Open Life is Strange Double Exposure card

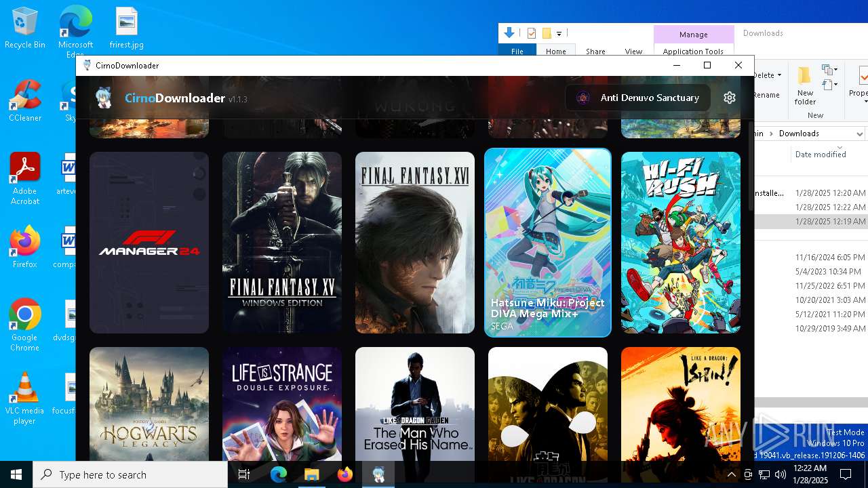(282, 404)
